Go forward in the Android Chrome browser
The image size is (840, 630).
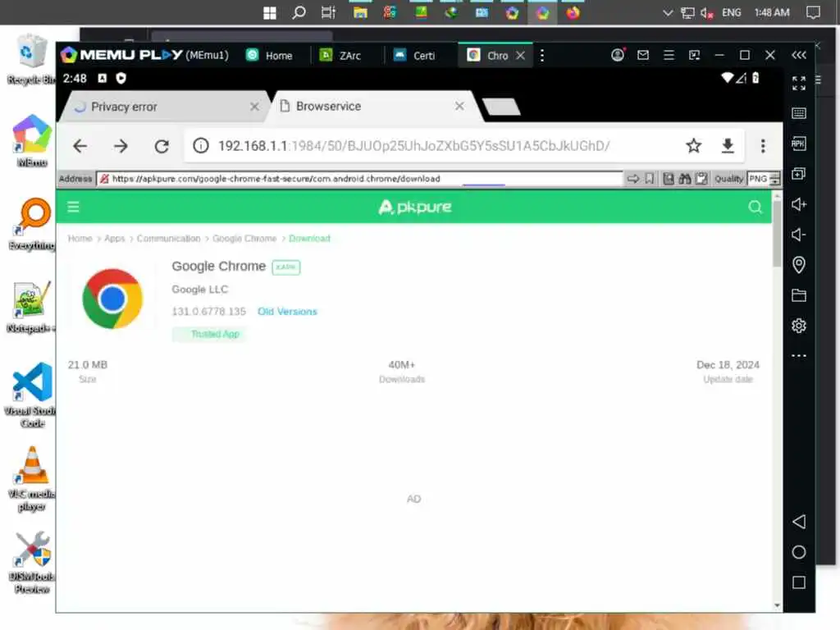pos(121,146)
